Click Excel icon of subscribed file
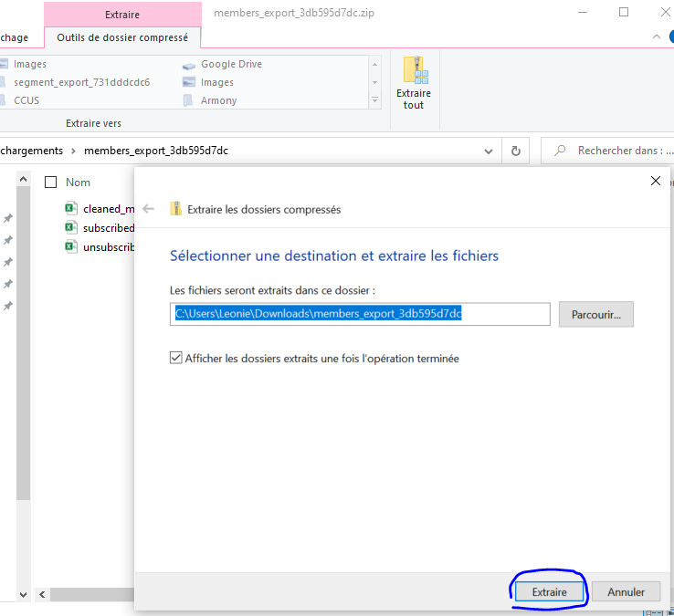 click(x=71, y=227)
